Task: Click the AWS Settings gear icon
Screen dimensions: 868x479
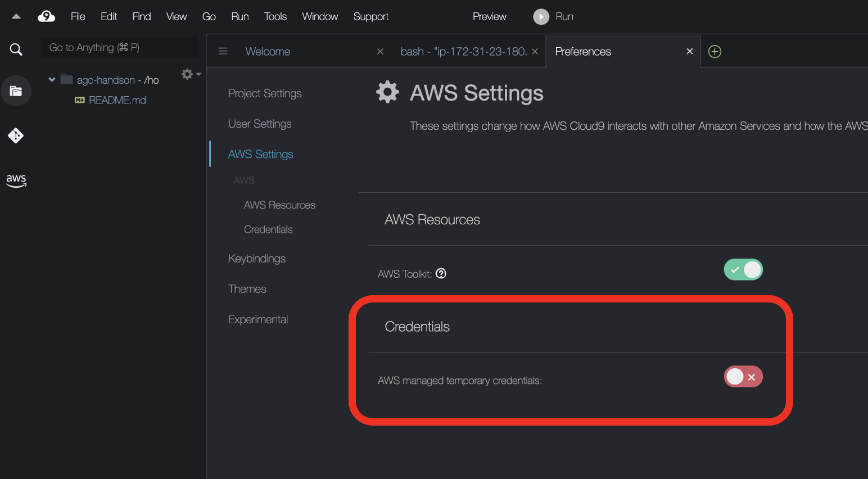Action: [x=387, y=92]
